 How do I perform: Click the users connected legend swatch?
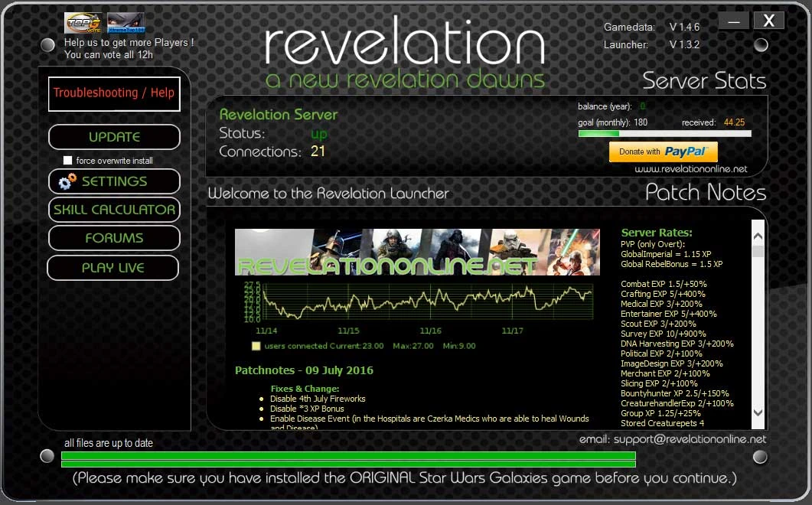[x=256, y=347]
